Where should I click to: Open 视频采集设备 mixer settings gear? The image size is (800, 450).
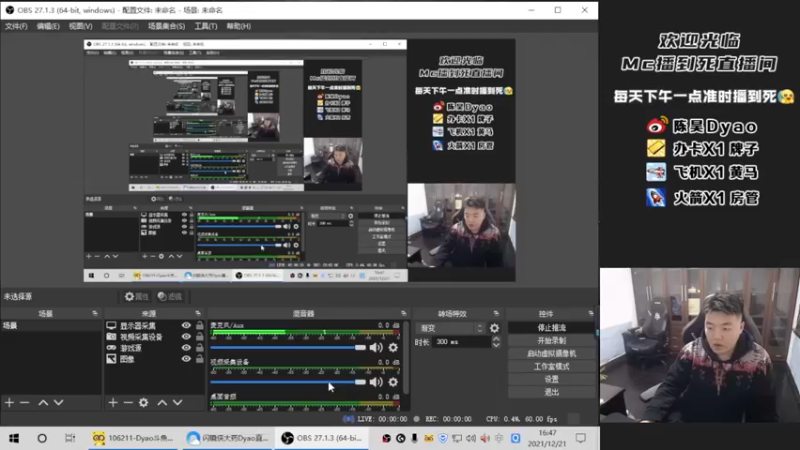(x=393, y=382)
